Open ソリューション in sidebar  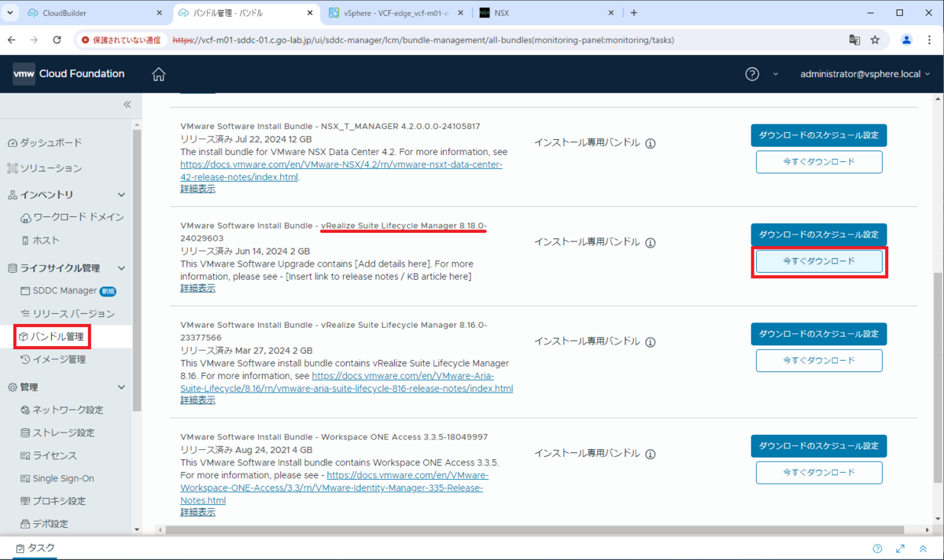44,168
